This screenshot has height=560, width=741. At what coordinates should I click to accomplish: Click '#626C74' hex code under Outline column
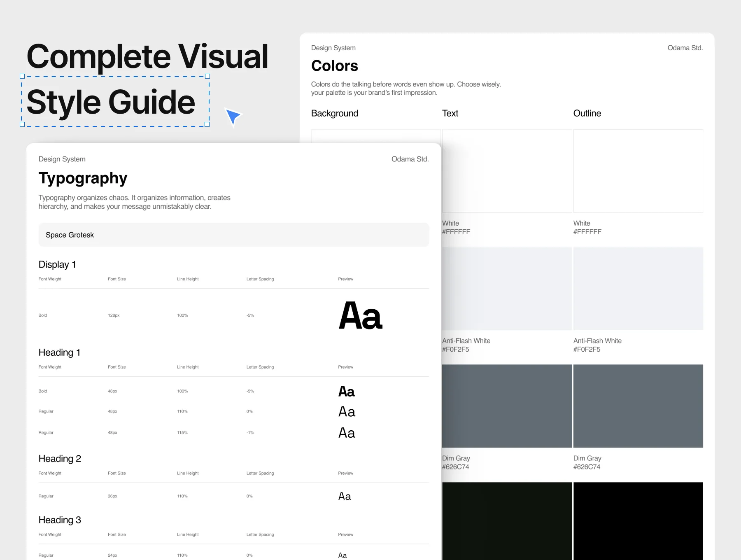[587, 467]
